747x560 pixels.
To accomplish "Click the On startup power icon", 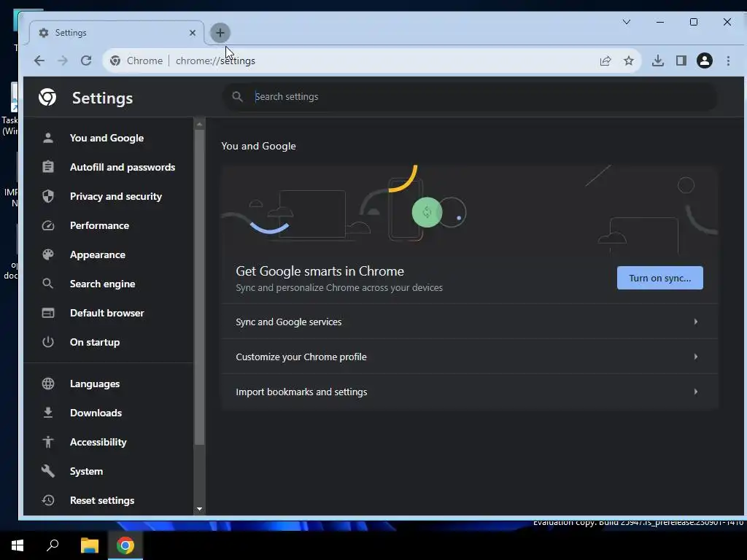I will [47, 342].
